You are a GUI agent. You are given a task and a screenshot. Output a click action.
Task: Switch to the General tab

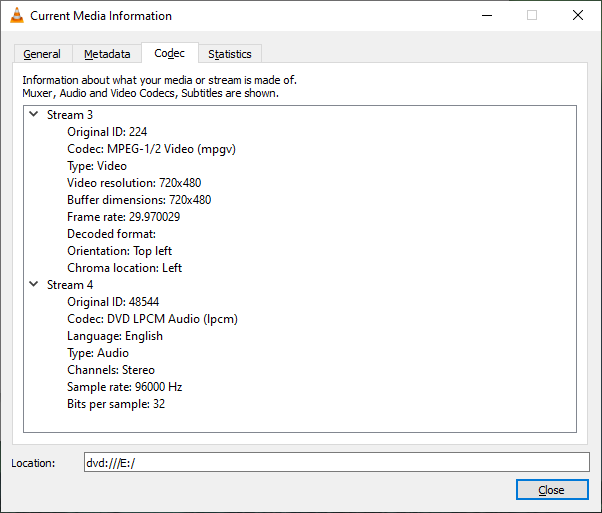(x=42, y=54)
